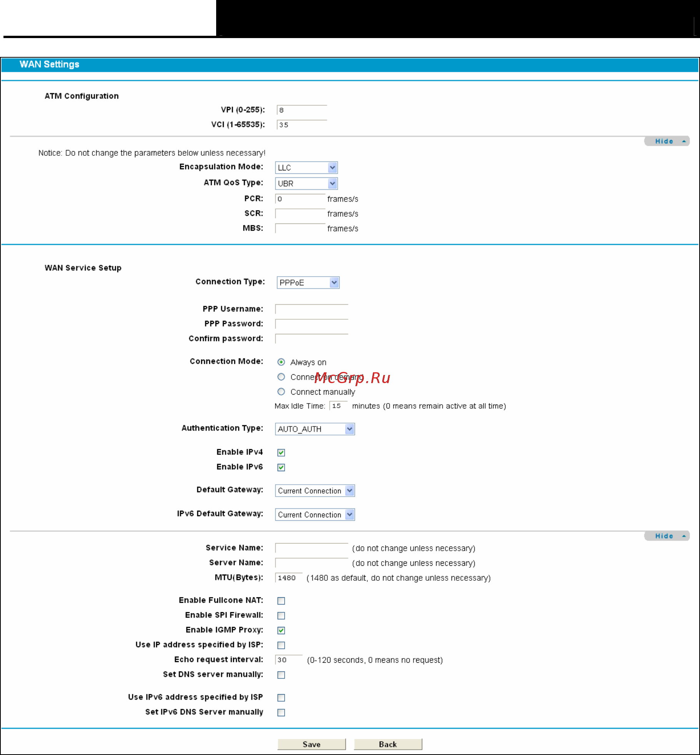Click the WAN Service Setup heading
700x755 pixels.
pos(83,268)
